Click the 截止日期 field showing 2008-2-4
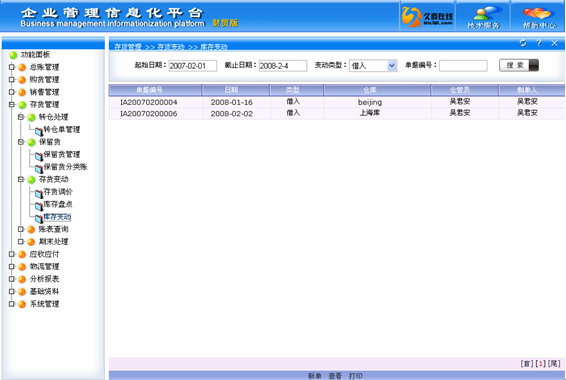The image size is (566, 380). tap(283, 66)
